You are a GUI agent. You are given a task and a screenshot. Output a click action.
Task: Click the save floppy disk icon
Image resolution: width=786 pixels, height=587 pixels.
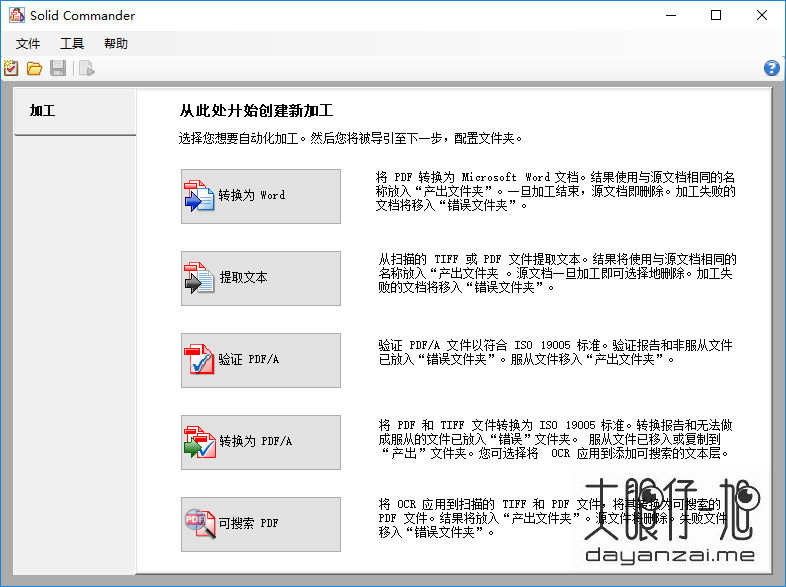[x=58, y=68]
